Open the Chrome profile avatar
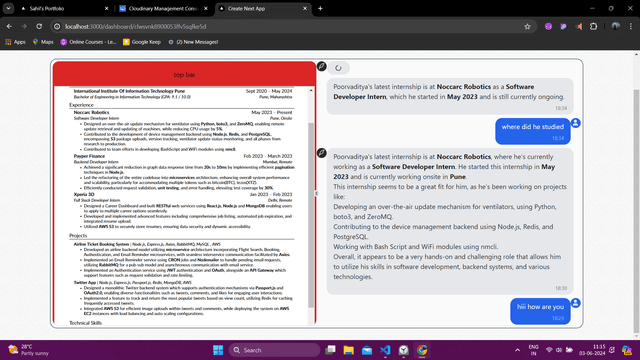The image size is (640, 360). (616, 27)
